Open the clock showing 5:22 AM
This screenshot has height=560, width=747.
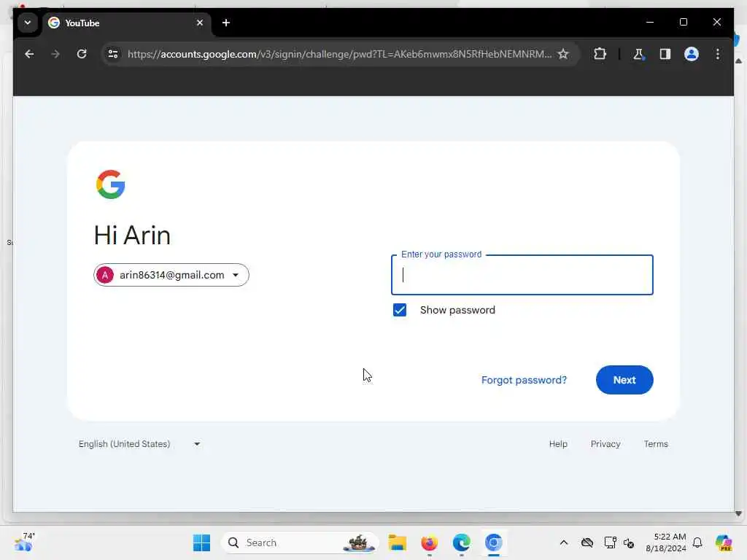[666, 542]
